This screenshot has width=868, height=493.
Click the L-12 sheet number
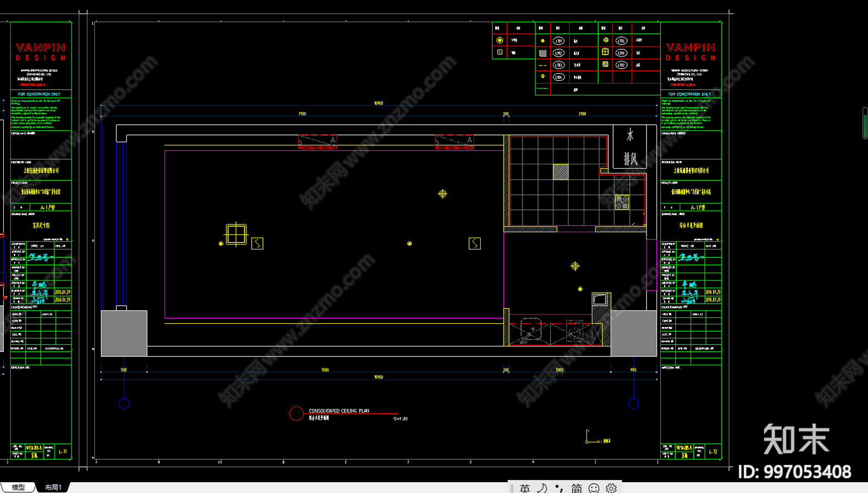click(713, 451)
